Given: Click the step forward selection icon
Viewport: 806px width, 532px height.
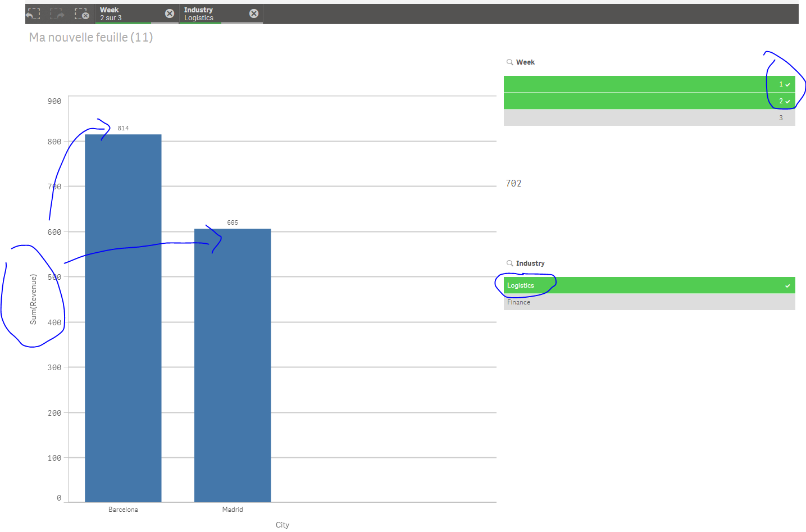Looking at the screenshot, I should (x=57, y=14).
